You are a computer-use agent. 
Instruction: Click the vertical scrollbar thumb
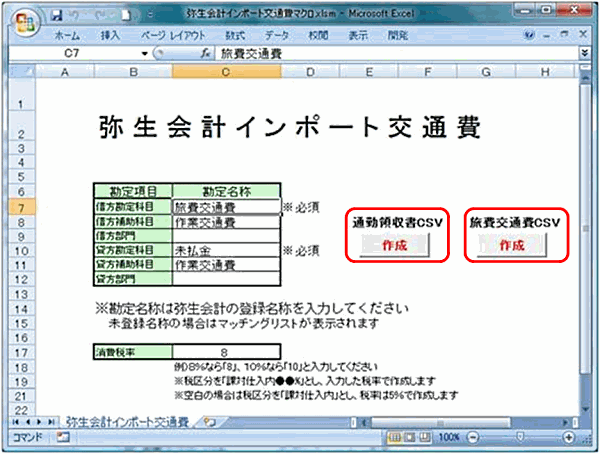click(x=585, y=229)
